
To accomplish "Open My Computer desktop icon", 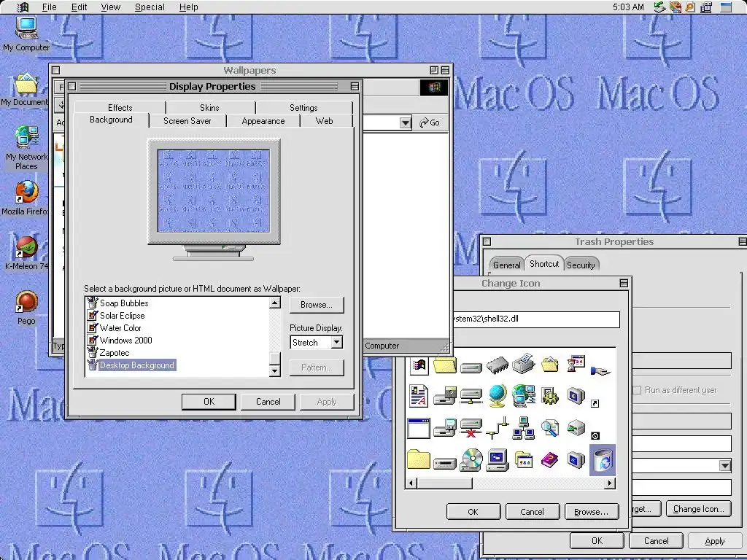I will (x=26, y=34).
